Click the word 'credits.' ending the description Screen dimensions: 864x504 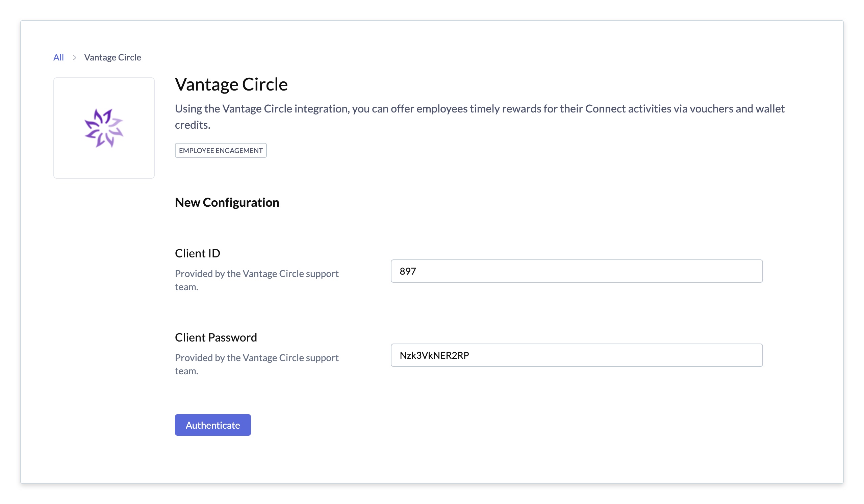tap(192, 125)
